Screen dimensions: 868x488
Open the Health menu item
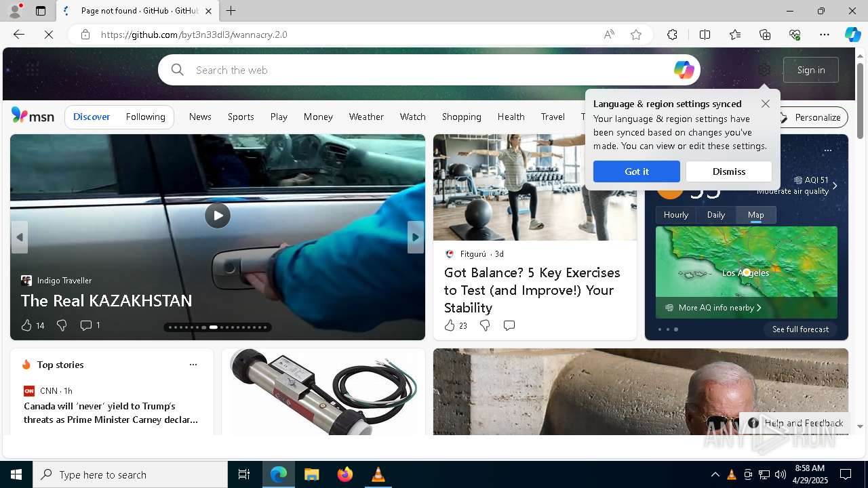[x=511, y=117]
